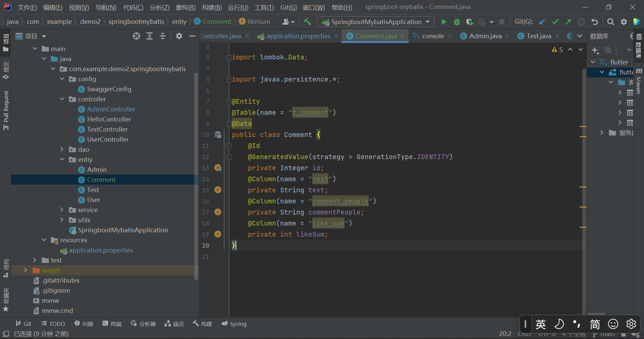Viewport: 644px width, 339px height.
Task: Open 构建 build tool window
Action: [x=202, y=324]
